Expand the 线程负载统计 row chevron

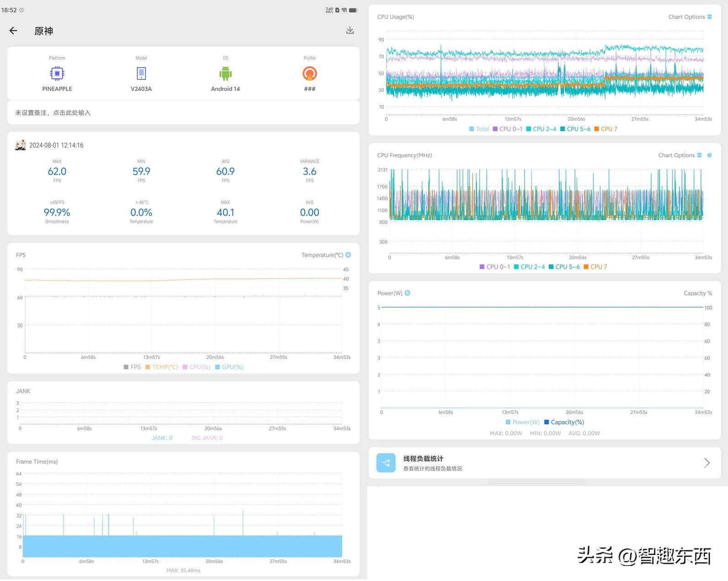(707, 463)
